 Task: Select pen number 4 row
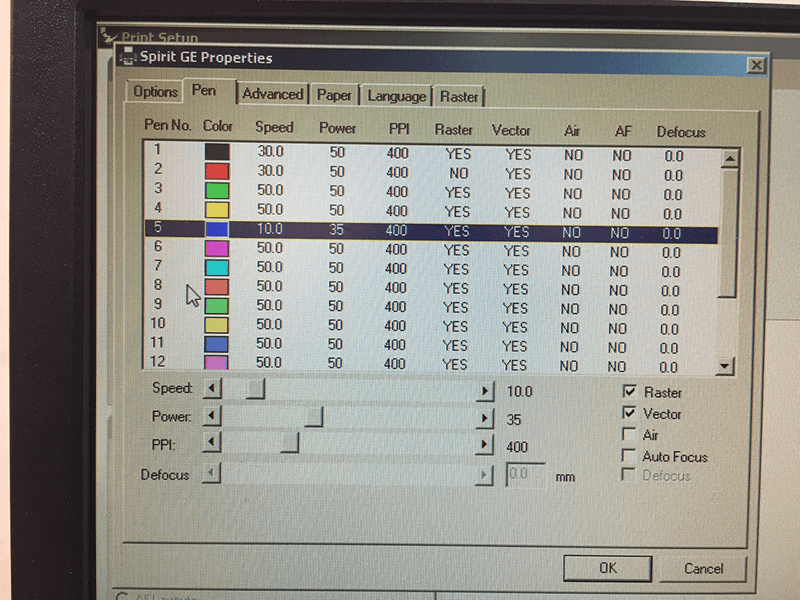tap(431, 210)
